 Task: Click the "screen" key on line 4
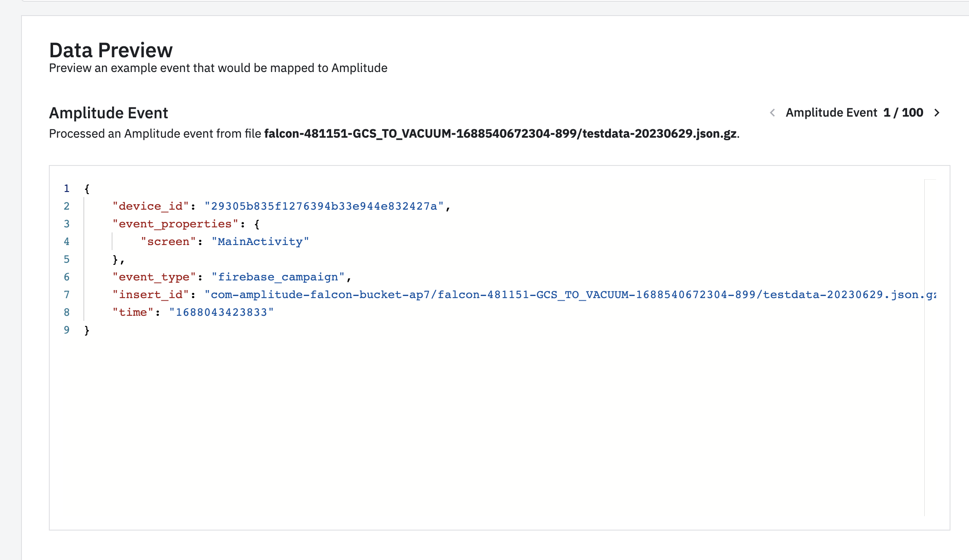[168, 242]
